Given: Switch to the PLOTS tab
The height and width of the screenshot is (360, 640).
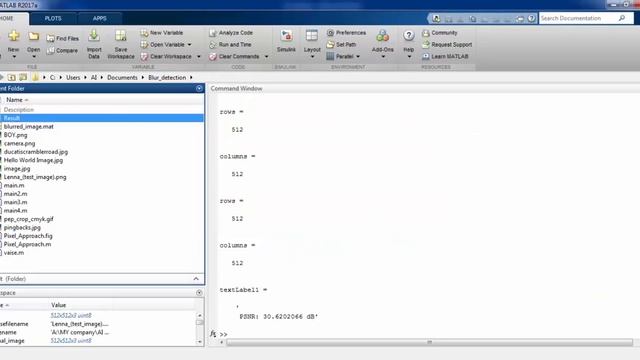Looking at the screenshot, I should click(x=53, y=18).
